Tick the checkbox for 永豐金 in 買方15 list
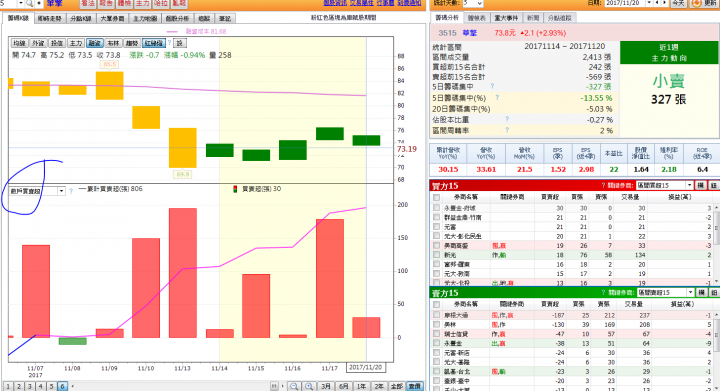The height and width of the screenshot is (391, 720). [x=436, y=208]
